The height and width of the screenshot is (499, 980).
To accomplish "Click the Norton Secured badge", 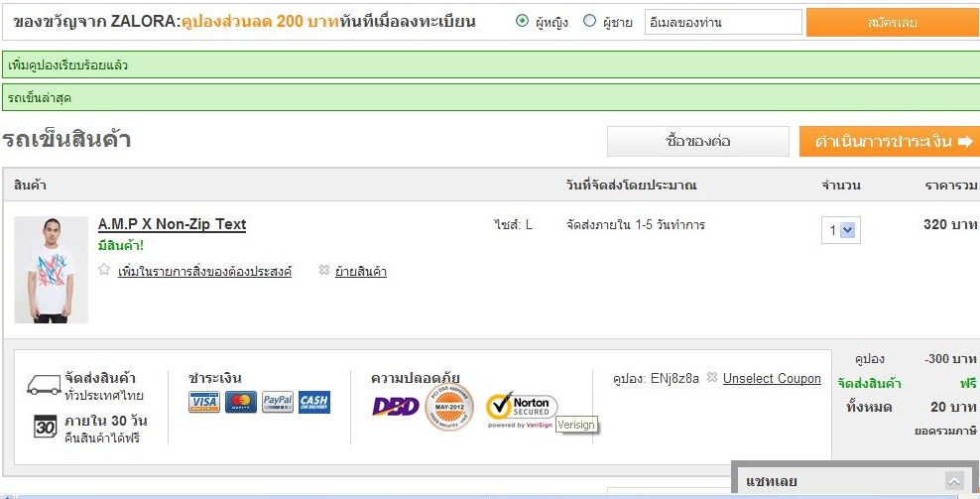I will point(522,409).
